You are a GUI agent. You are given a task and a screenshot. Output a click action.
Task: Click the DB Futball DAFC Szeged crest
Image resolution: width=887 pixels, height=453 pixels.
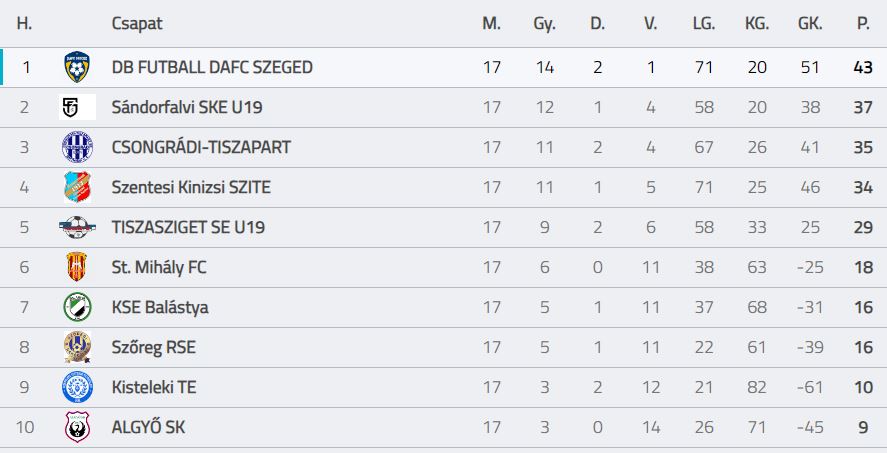coord(77,67)
